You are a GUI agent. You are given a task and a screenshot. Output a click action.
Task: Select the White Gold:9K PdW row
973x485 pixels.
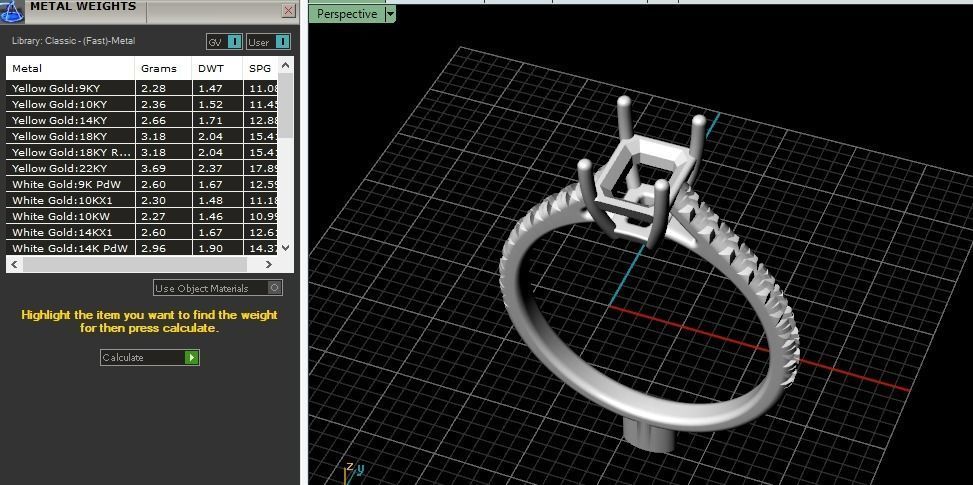click(142, 184)
